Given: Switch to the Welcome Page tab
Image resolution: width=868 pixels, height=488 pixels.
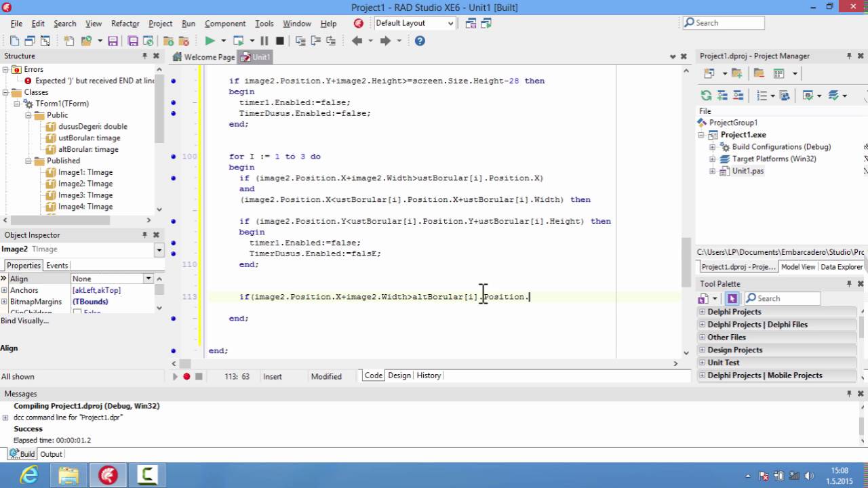Looking at the screenshot, I should click(x=204, y=57).
